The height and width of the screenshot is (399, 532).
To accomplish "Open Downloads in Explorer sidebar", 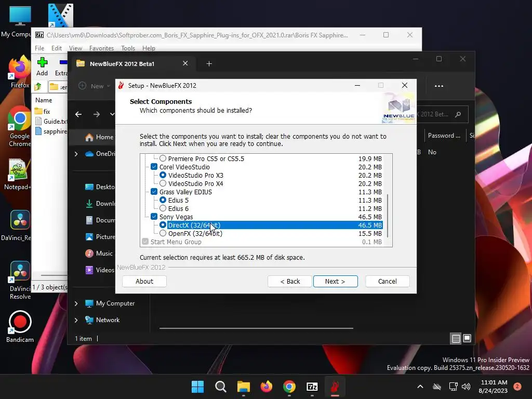I will coord(100,204).
